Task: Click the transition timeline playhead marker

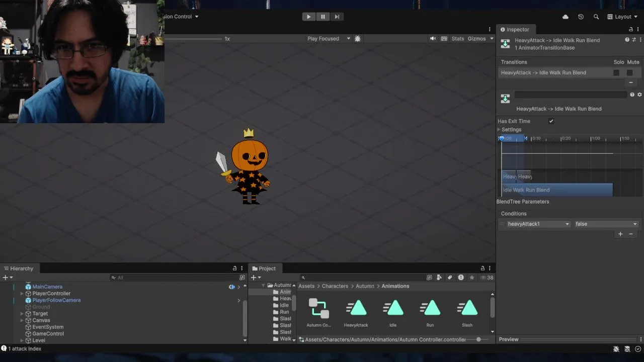Action: [501, 138]
